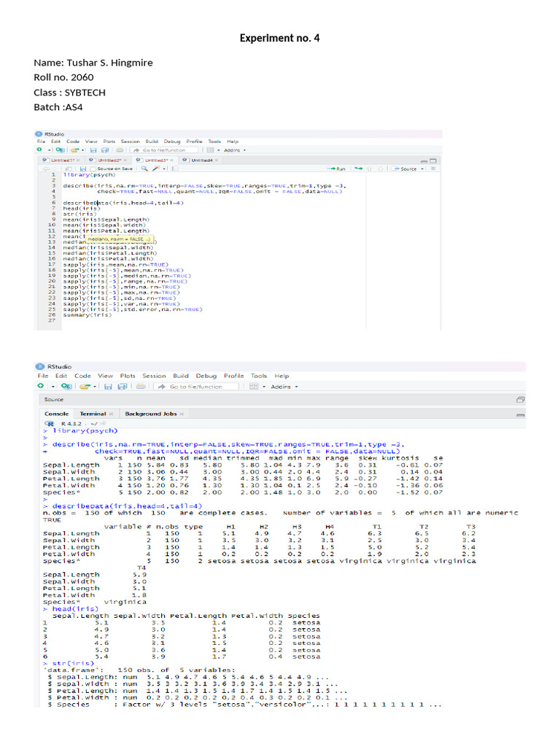Screen dimensions: 560x747
Task: Click Run button in upper editor
Action: [x=336, y=169]
